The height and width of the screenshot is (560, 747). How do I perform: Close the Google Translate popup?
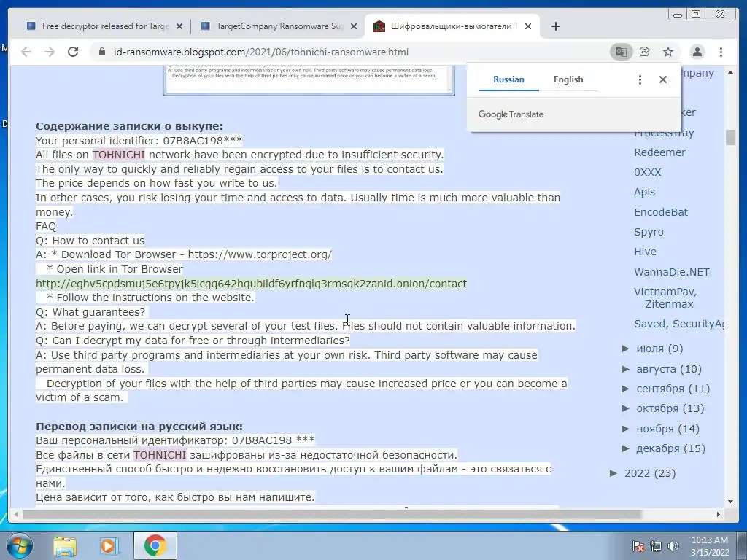coord(663,79)
